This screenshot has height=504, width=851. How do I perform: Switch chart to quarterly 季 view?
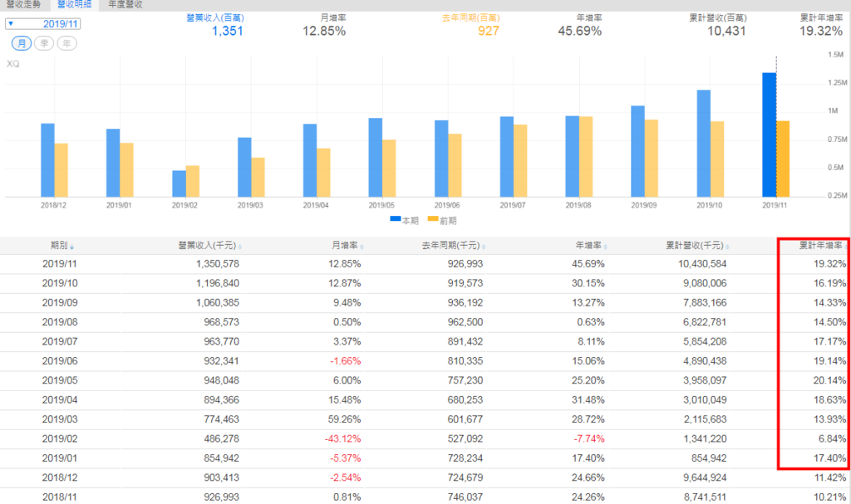(44, 43)
